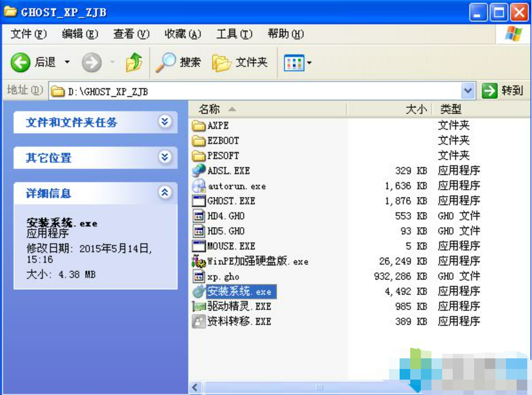Select the 驱动精灵.EXE file icon
The height and width of the screenshot is (395, 532).
click(x=199, y=306)
